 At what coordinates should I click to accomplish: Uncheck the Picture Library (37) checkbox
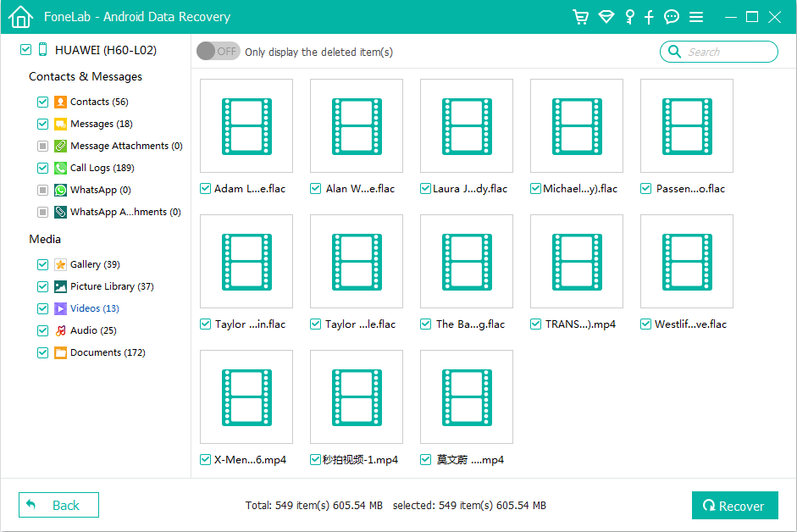(x=42, y=286)
